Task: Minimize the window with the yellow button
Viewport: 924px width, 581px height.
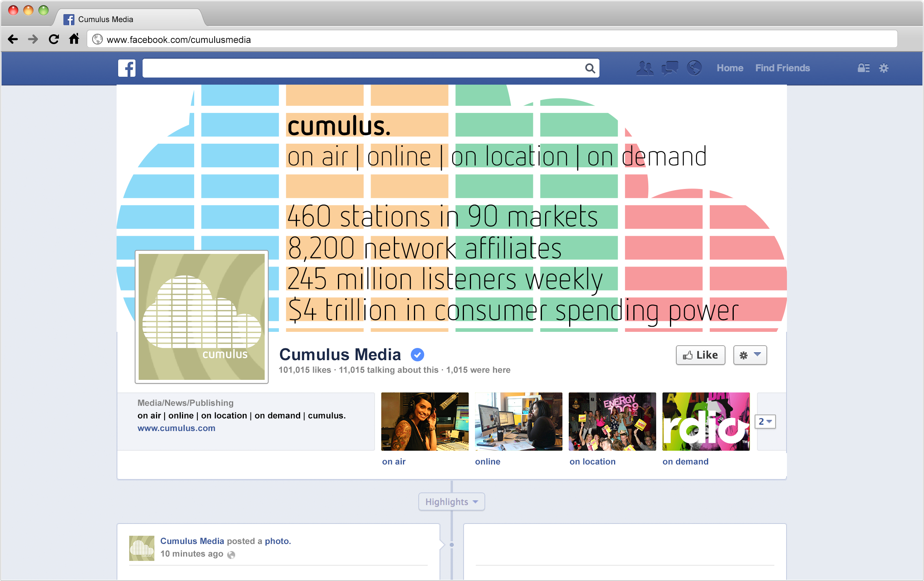Action: [28, 10]
